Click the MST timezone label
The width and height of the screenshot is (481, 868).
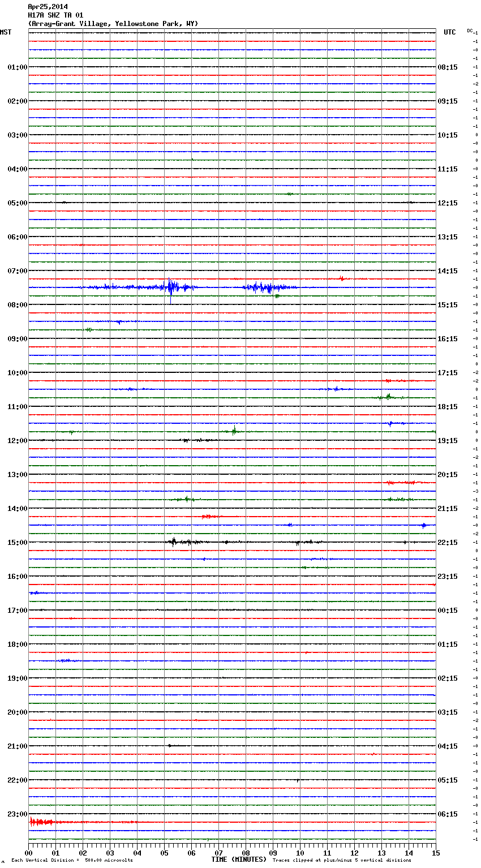pyautogui.click(x=6, y=32)
